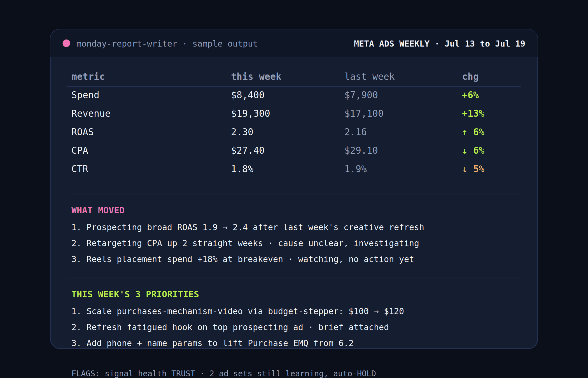Click the 2.30 ROAS value
Image resolution: width=588 pixels, height=378 pixels.
(242, 132)
